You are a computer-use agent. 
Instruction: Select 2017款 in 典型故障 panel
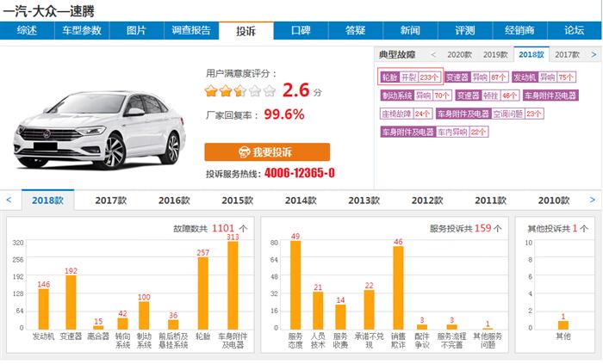click(x=567, y=54)
